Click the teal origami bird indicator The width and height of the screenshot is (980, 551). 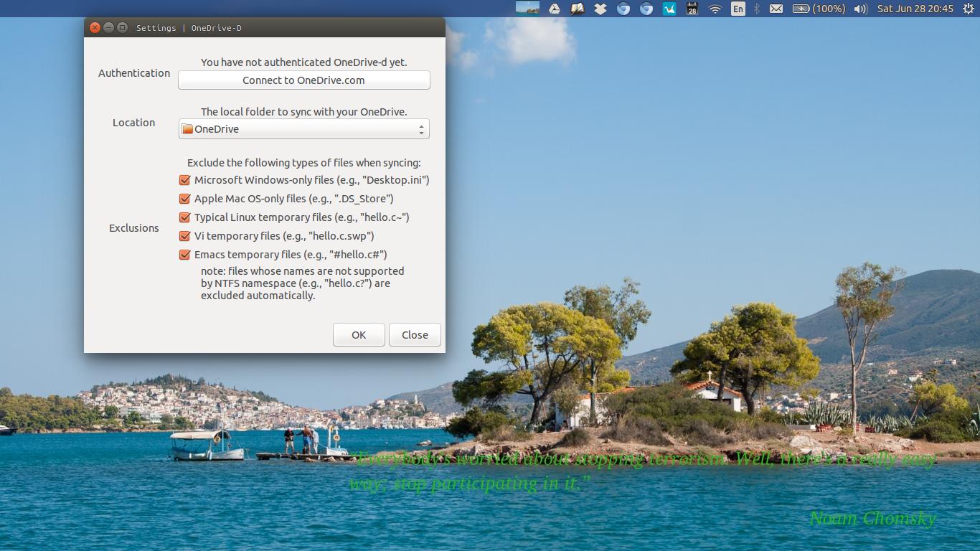point(669,9)
